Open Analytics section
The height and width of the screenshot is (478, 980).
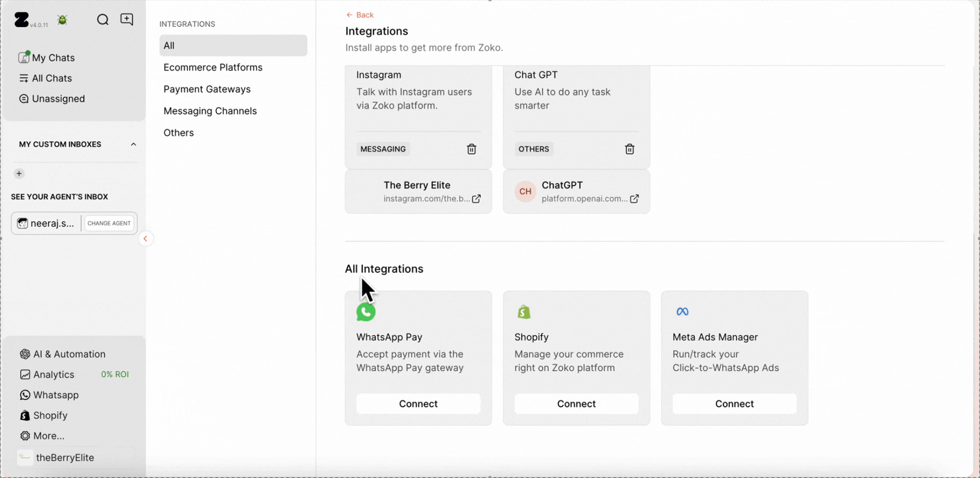click(47, 375)
